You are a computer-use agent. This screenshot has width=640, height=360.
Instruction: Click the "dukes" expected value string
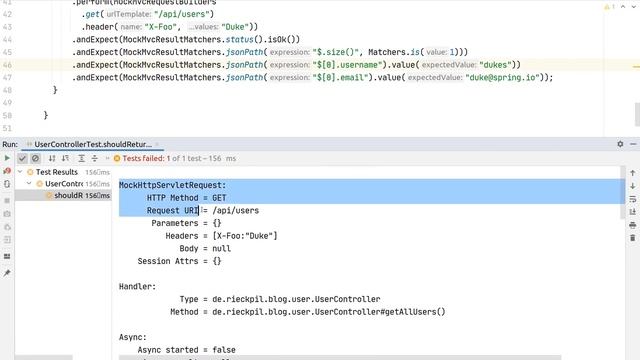tap(496, 65)
